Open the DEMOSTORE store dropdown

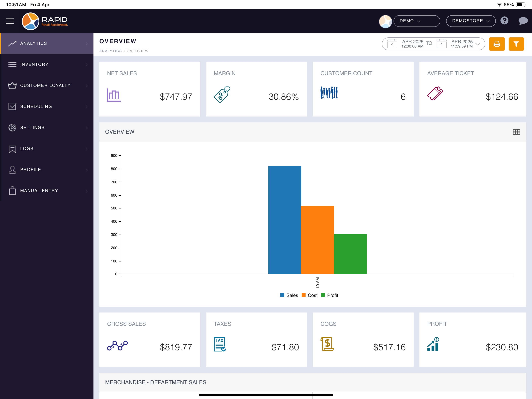(471, 21)
